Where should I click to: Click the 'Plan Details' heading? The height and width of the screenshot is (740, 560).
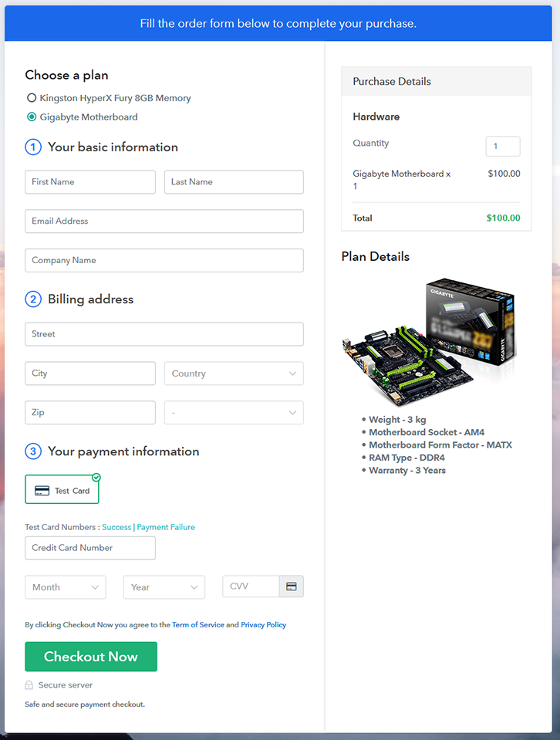[x=375, y=257]
